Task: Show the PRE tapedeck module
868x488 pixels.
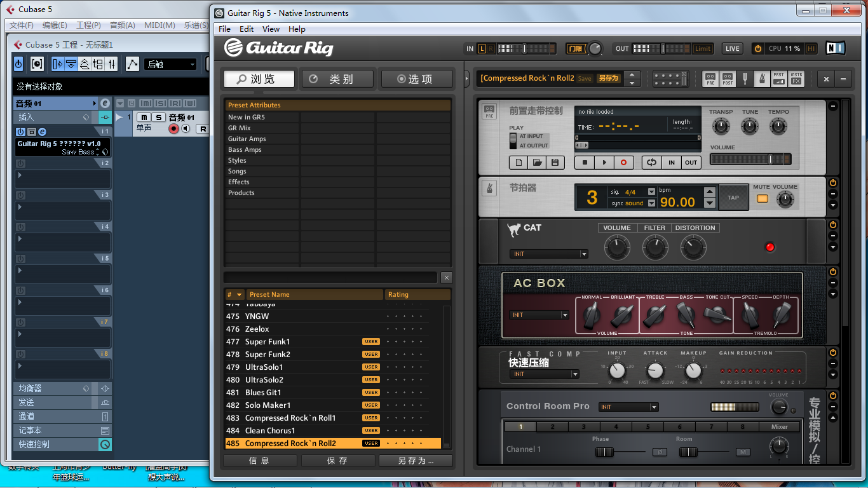Action: point(710,79)
